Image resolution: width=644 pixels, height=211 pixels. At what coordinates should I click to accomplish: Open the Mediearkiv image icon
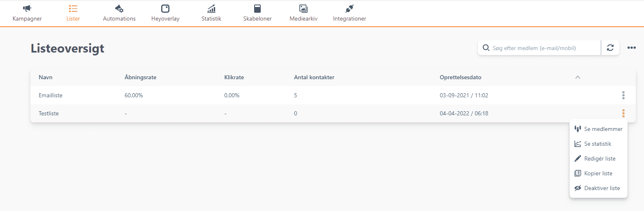303,9
